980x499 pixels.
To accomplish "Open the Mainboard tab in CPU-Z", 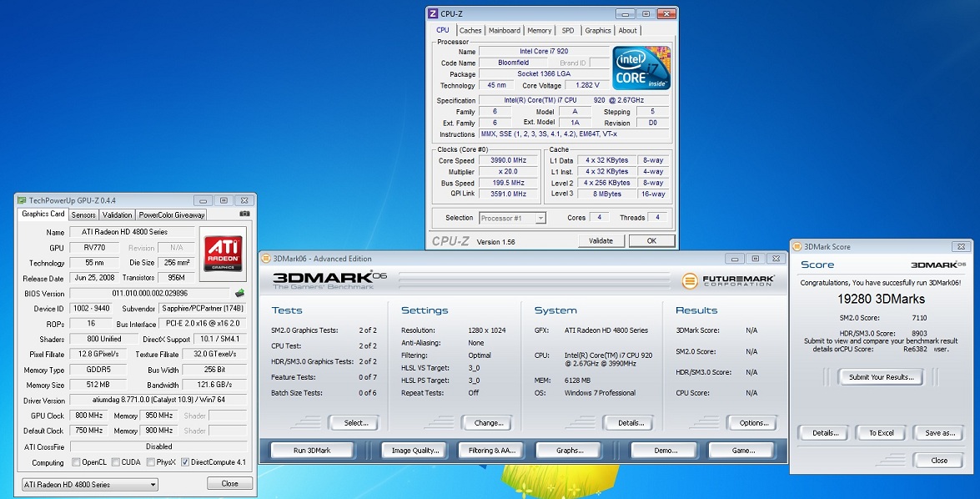I will coord(505,30).
